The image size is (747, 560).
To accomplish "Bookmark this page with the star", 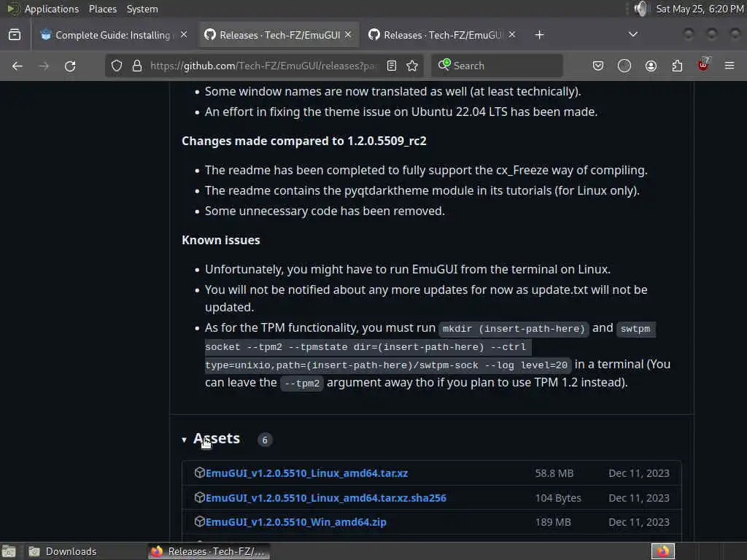I will point(412,66).
